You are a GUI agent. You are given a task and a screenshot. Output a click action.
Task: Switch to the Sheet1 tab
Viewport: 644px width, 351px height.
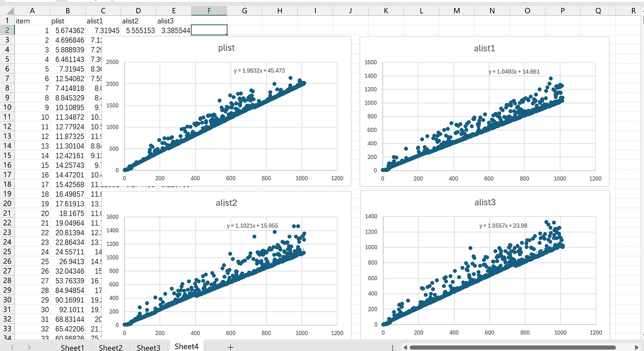coord(72,347)
